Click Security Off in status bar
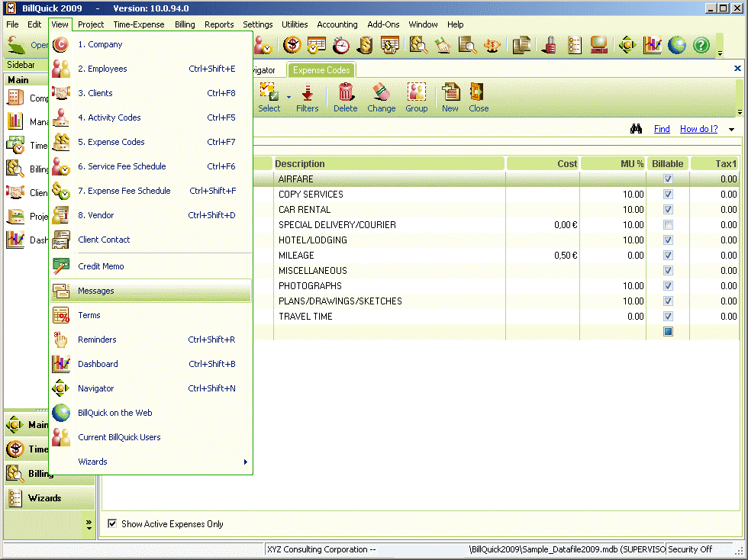748x560 pixels. point(690,549)
